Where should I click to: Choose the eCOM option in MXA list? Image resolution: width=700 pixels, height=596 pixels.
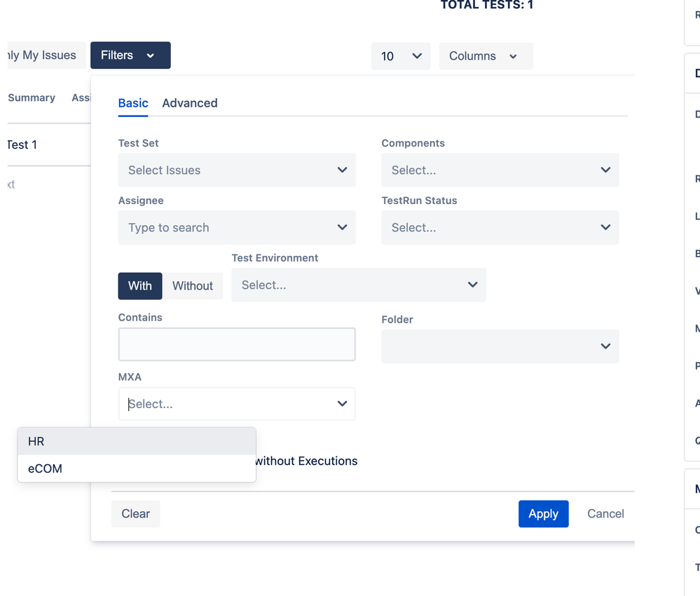click(137, 468)
